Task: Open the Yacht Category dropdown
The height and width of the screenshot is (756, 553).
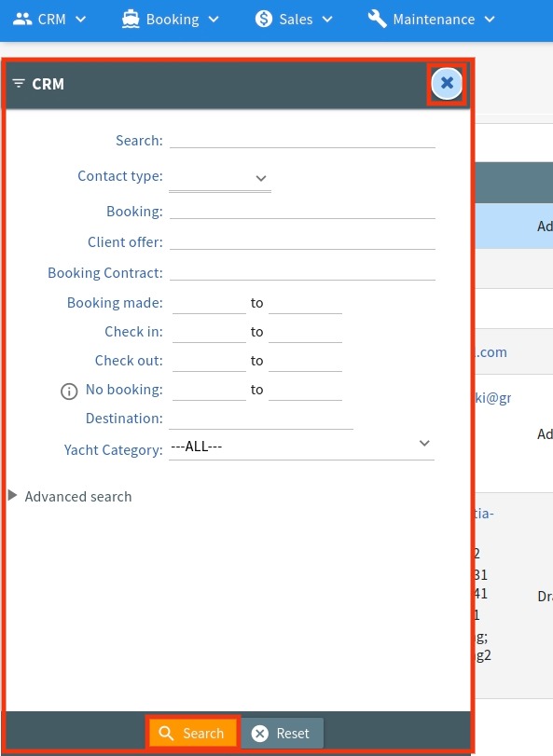Action: click(302, 447)
